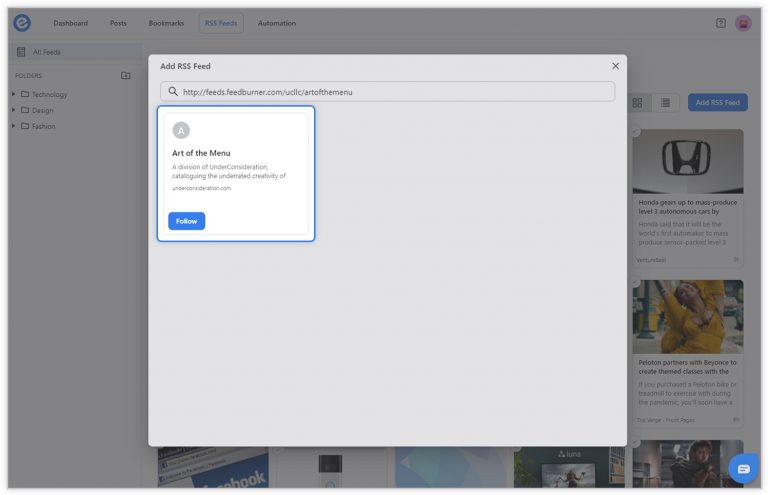
Task: Expand the Design folder arrow
Action: point(13,110)
